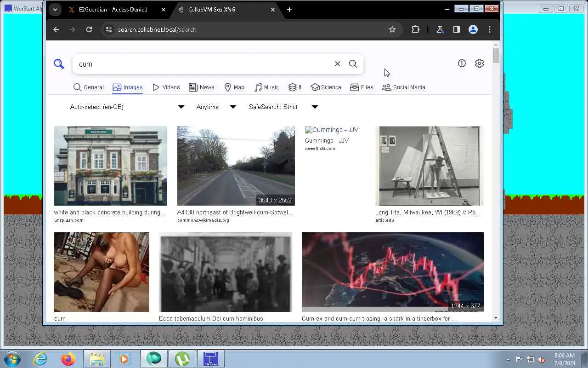Switch to Social Media category

pos(404,87)
